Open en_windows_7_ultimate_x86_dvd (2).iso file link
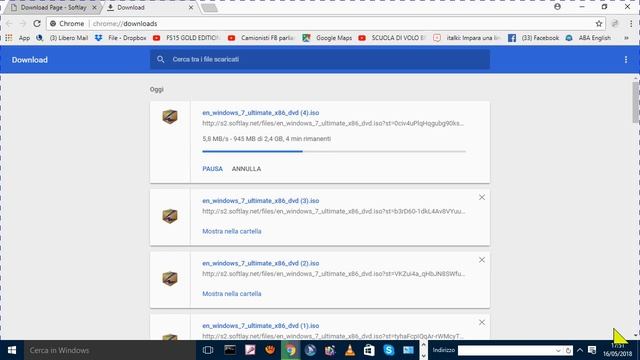 click(x=261, y=263)
